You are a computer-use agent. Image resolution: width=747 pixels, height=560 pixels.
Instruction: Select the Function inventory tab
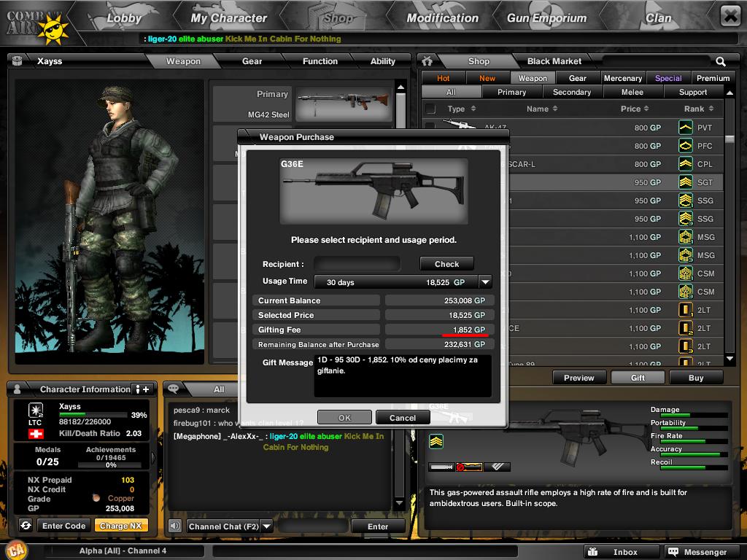pyautogui.click(x=320, y=61)
